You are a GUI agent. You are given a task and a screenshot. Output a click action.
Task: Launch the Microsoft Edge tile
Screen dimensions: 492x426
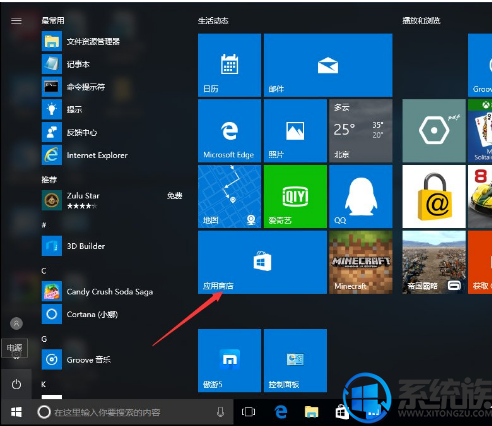coord(229,131)
